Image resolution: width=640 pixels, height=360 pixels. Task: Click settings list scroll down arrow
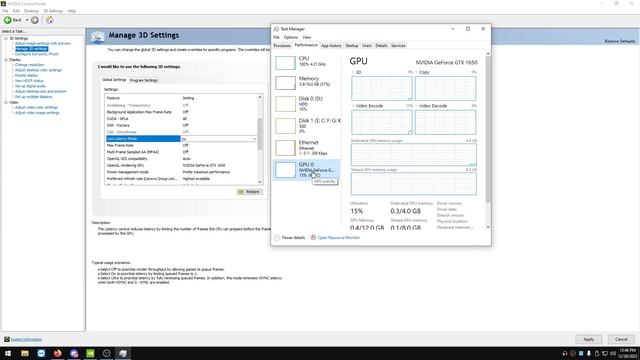pyautogui.click(x=260, y=182)
